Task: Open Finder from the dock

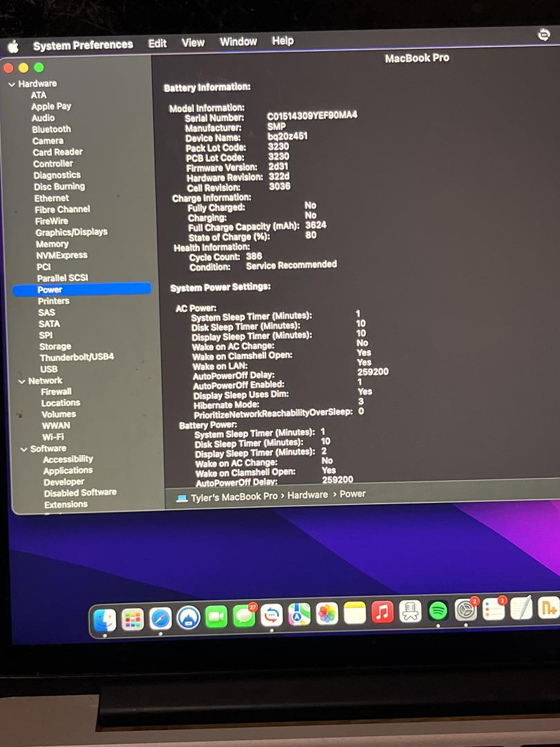Action: (104, 620)
